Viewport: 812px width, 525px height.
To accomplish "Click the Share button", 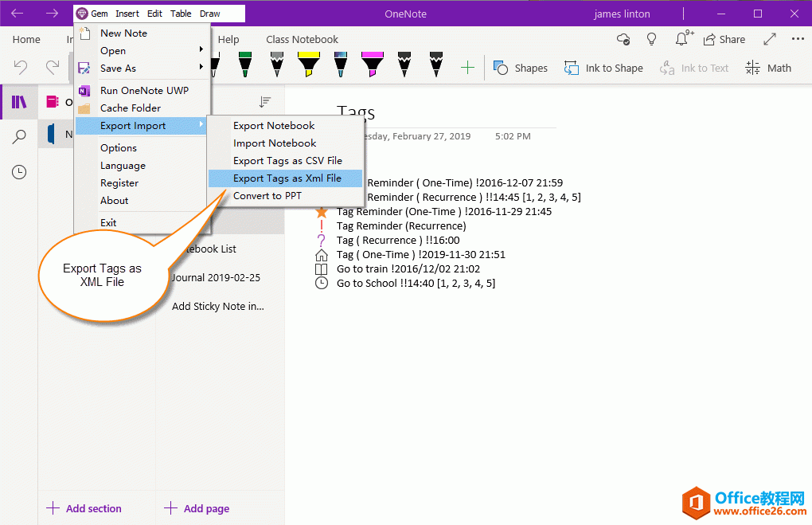I will pyautogui.click(x=724, y=38).
